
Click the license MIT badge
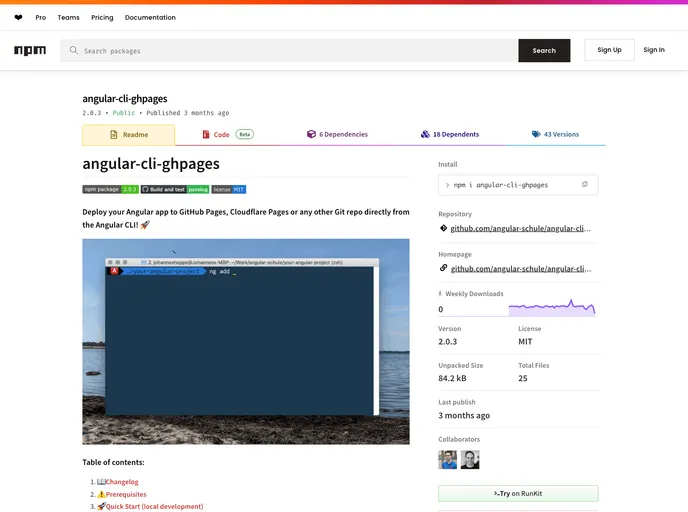coord(229,190)
